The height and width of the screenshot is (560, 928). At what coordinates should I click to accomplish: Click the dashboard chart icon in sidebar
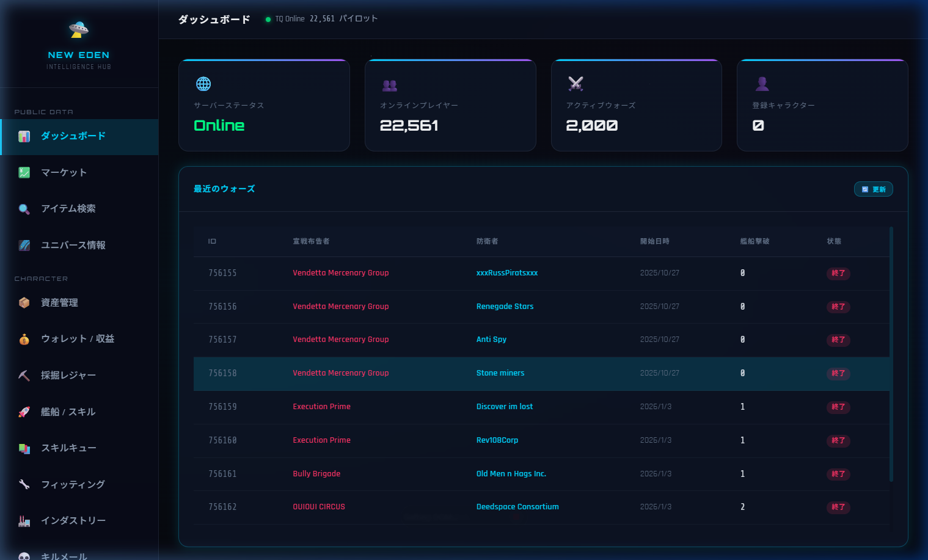click(24, 136)
